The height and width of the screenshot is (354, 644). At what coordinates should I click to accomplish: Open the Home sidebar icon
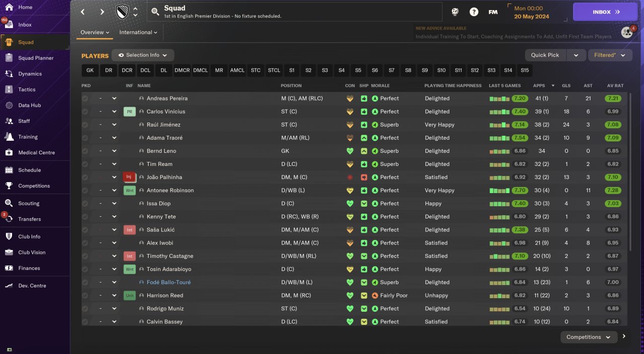click(x=9, y=7)
